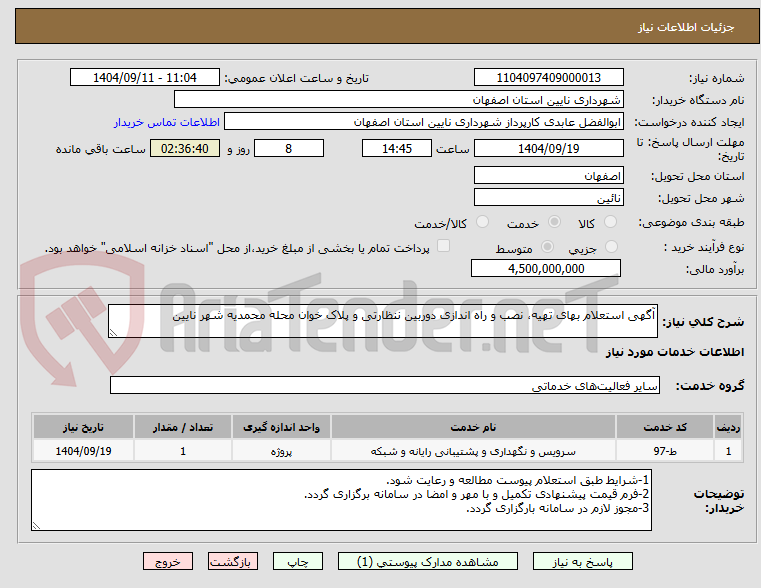Toggle the اسناد خزانه اسلامی payment checkbox
The image size is (761, 588).
point(443,246)
